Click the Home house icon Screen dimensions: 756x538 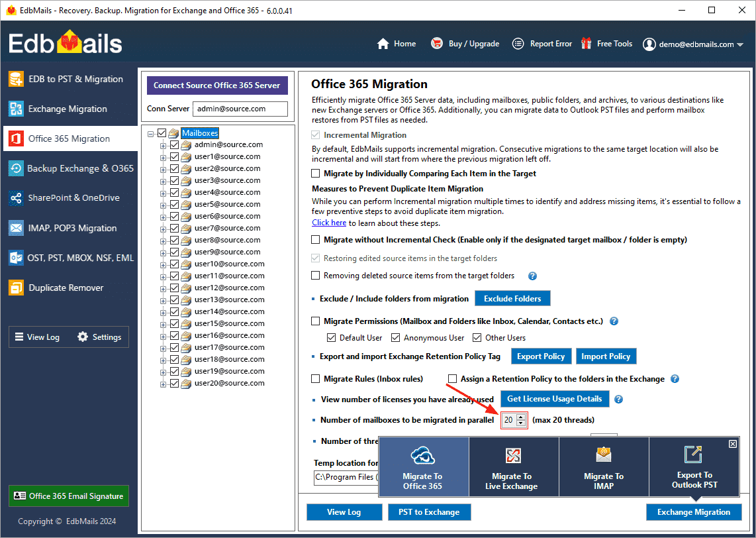pyautogui.click(x=383, y=44)
